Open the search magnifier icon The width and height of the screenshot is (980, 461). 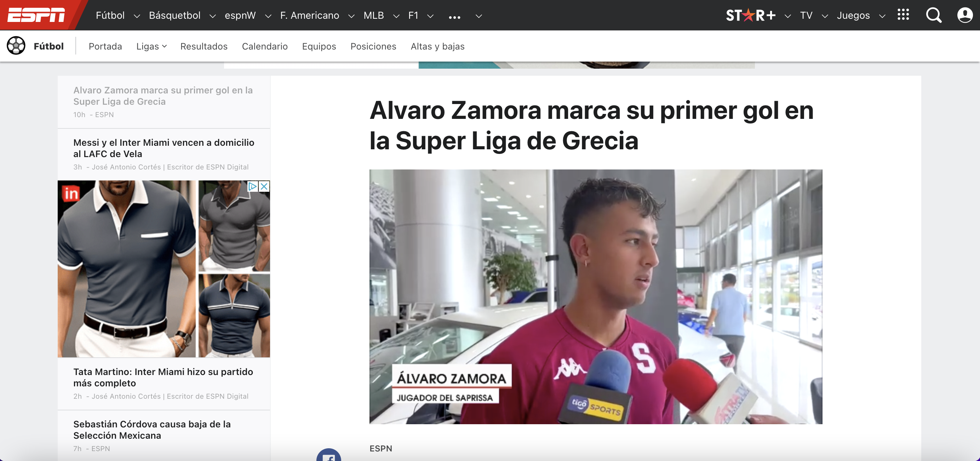coord(933,15)
